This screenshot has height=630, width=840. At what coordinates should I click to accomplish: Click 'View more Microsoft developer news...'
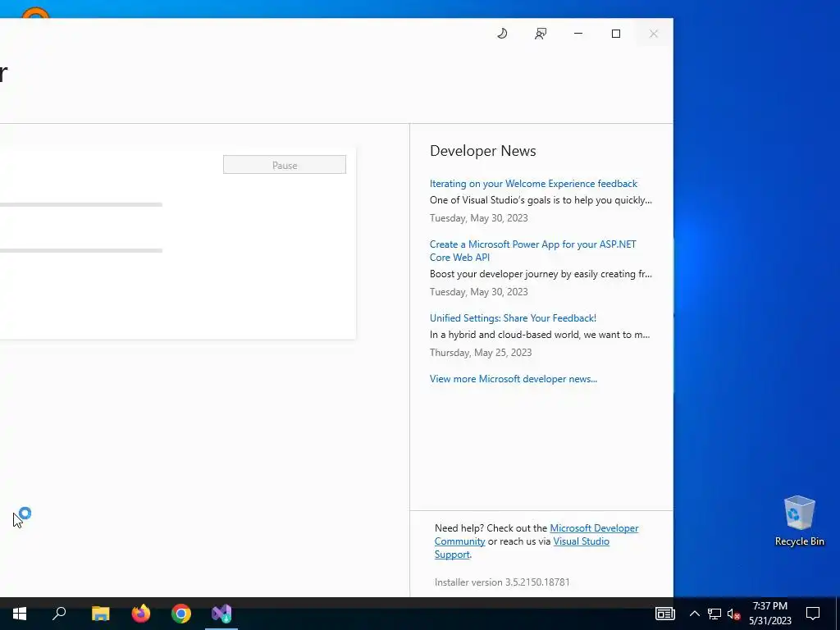pos(514,379)
